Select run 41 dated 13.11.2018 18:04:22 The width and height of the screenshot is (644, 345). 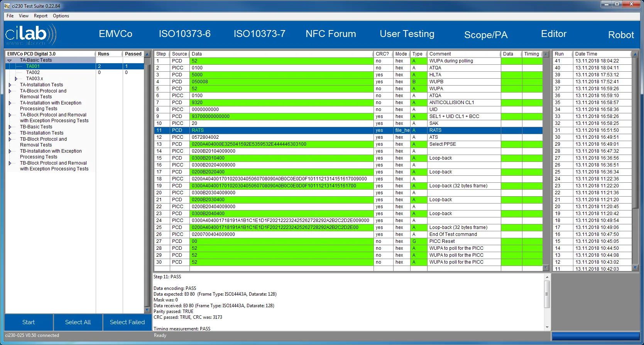592,61
